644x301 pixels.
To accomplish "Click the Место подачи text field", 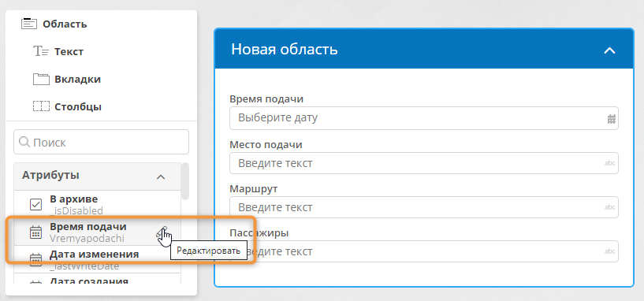I will coord(424,163).
